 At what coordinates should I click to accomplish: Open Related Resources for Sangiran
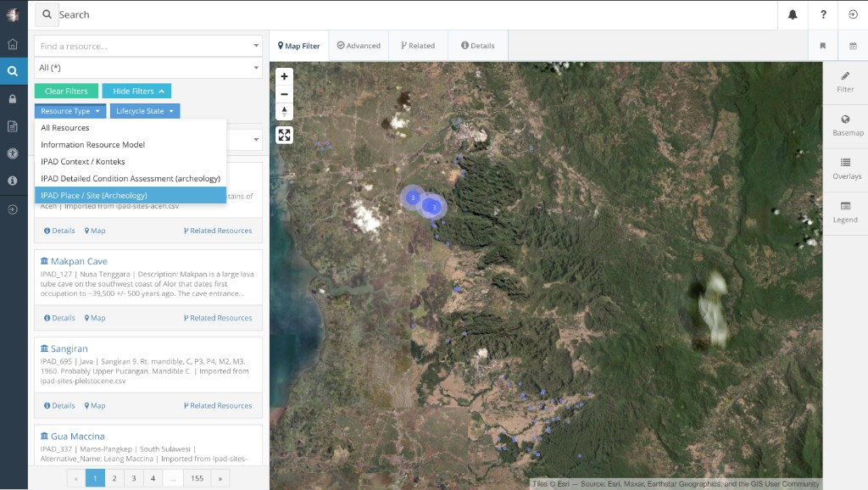click(x=218, y=405)
